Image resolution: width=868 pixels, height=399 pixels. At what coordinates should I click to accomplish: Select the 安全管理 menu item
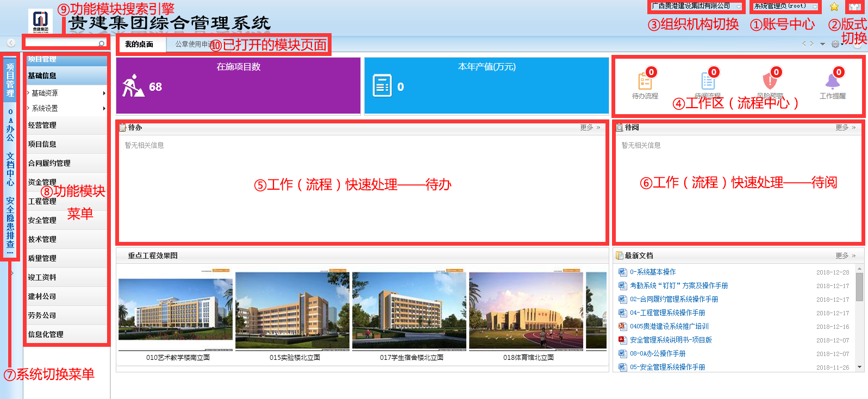pos(42,220)
